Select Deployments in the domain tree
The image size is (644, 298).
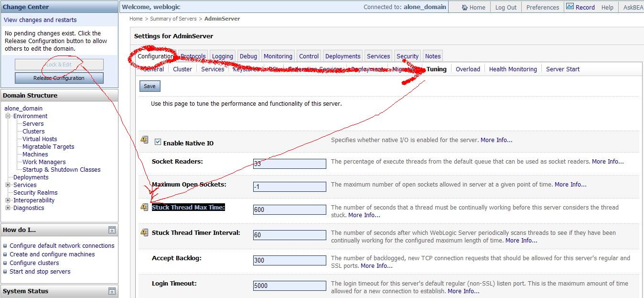coord(31,177)
